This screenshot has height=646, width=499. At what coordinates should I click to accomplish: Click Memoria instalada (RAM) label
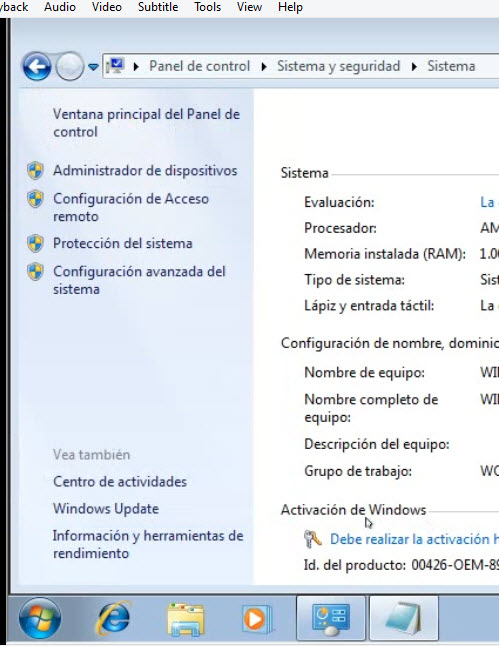tap(385, 254)
